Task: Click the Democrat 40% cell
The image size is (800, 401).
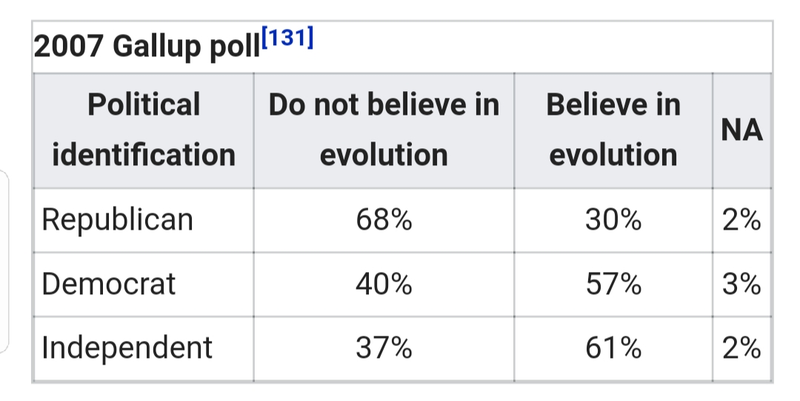Action: coord(384,284)
